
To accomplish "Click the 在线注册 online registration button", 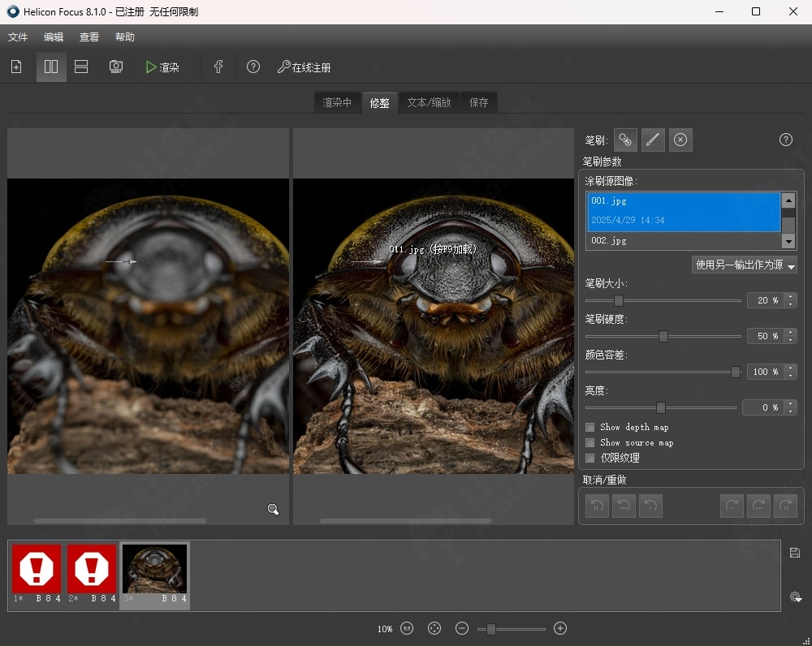I will coord(304,67).
